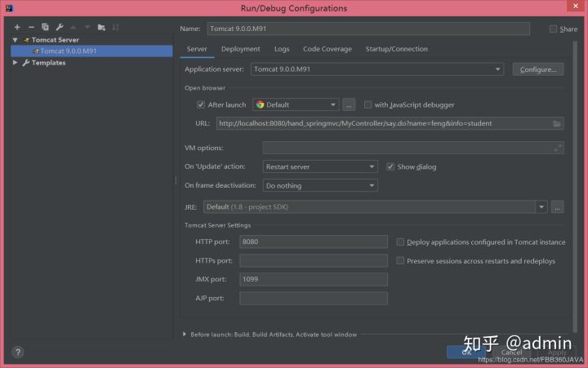The image size is (588, 368).
Task: Click browser ellipsis browse button
Action: 349,104
